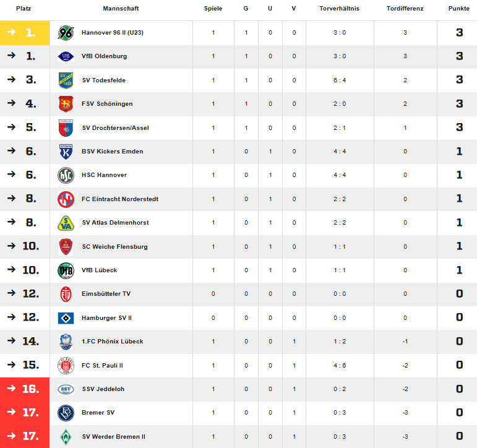
Task: Open the Eimsbütteler TV team link
Action: tap(106, 294)
